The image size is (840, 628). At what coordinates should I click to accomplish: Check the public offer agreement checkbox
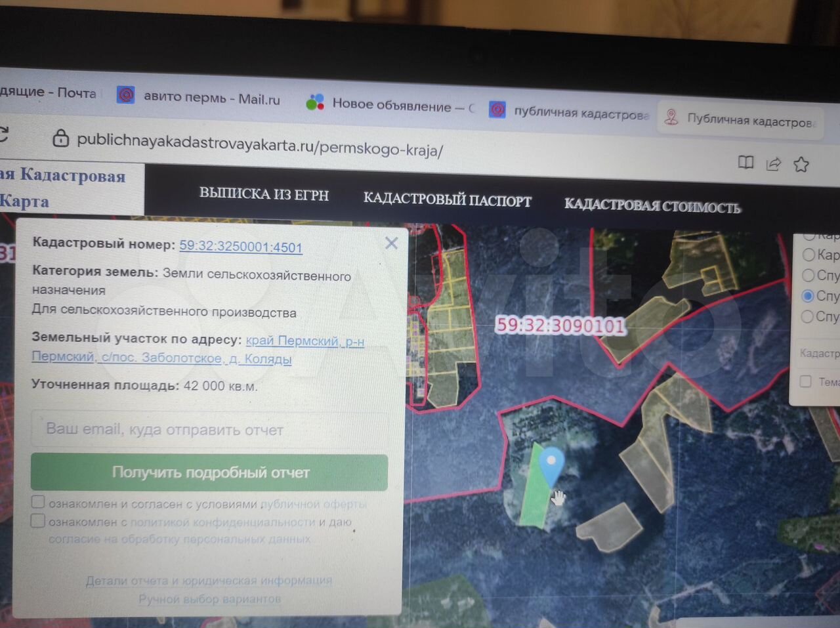click(x=38, y=502)
